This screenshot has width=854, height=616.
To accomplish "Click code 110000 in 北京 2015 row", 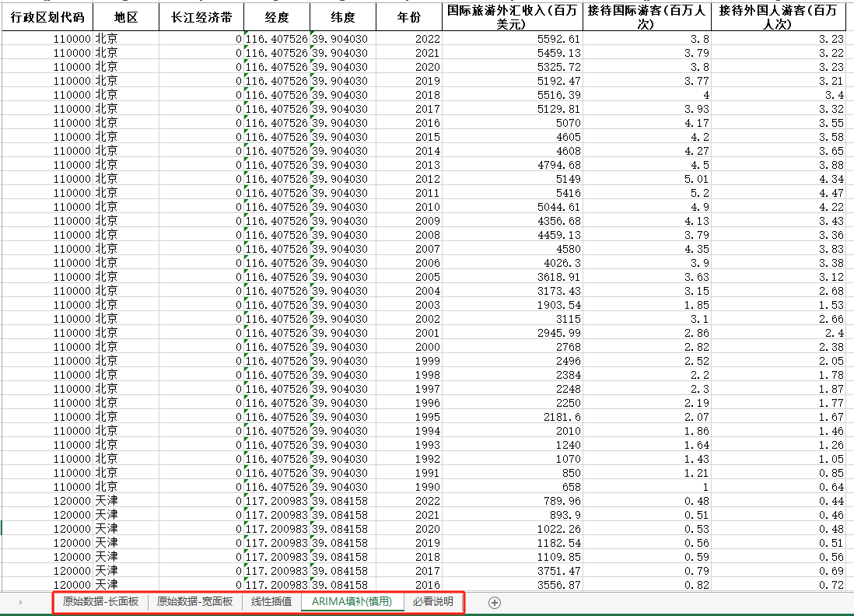I will [47, 137].
